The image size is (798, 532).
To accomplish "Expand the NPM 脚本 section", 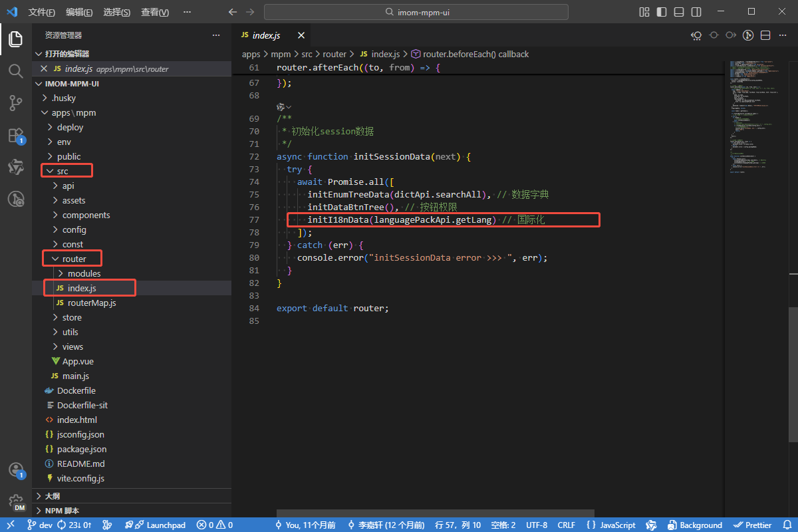I will [62, 511].
